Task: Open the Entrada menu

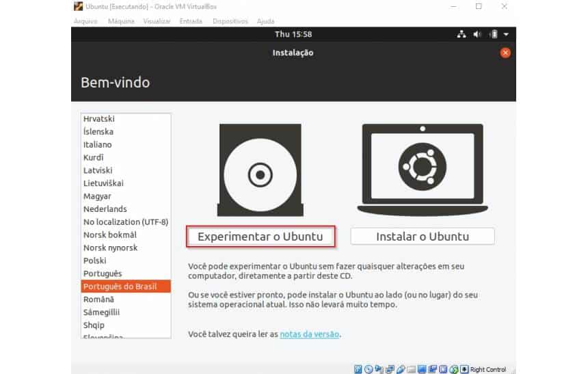Action: (191, 21)
